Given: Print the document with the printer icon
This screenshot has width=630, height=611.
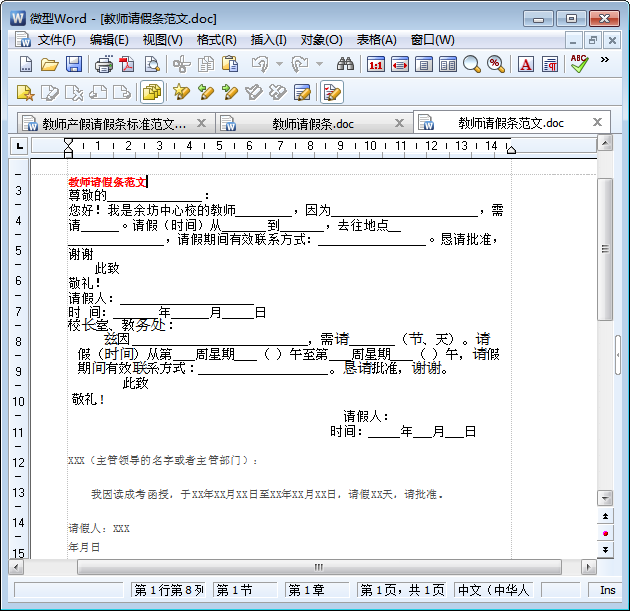Looking at the screenshot, I should 104,64.
